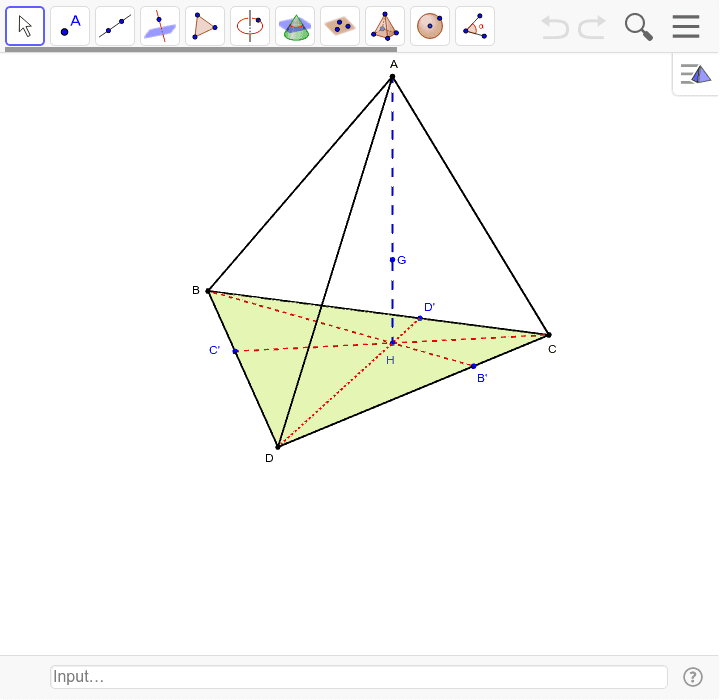Viewport: 720px width, 700px height.
Task: Click the toolbar horizontal scrollbar
Action: click(x=201, y=49)
